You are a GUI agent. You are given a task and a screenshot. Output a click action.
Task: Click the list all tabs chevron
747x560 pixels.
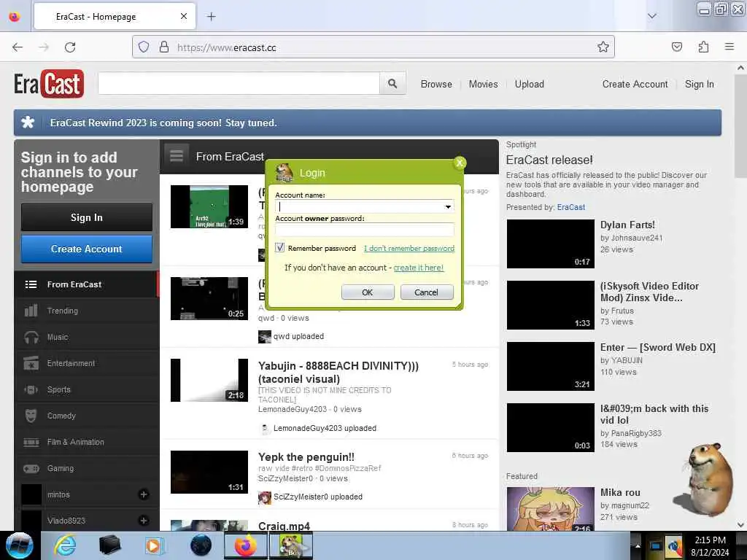click(x=652, y=16)
